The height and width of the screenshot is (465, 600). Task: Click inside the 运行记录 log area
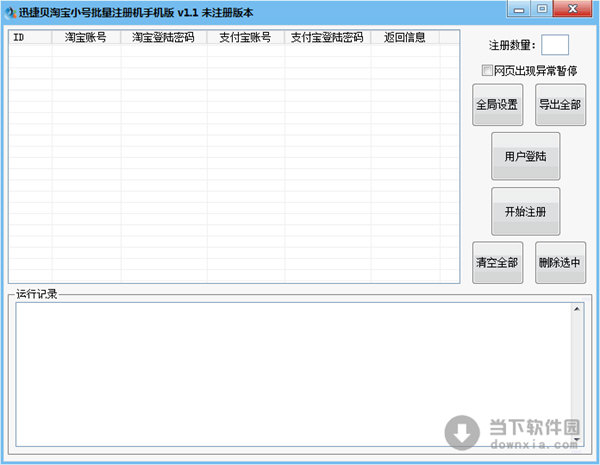click(293, 374)
